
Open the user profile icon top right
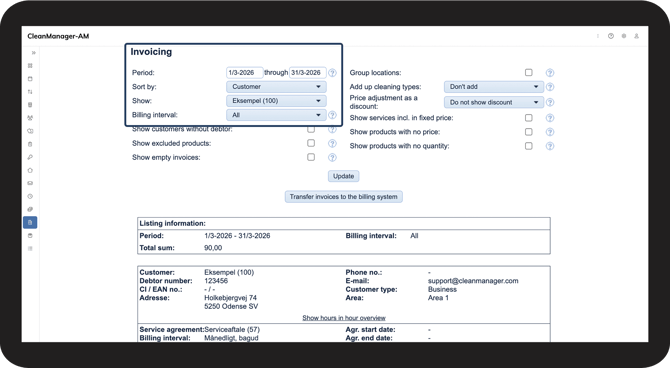click(x=636, y=36)
